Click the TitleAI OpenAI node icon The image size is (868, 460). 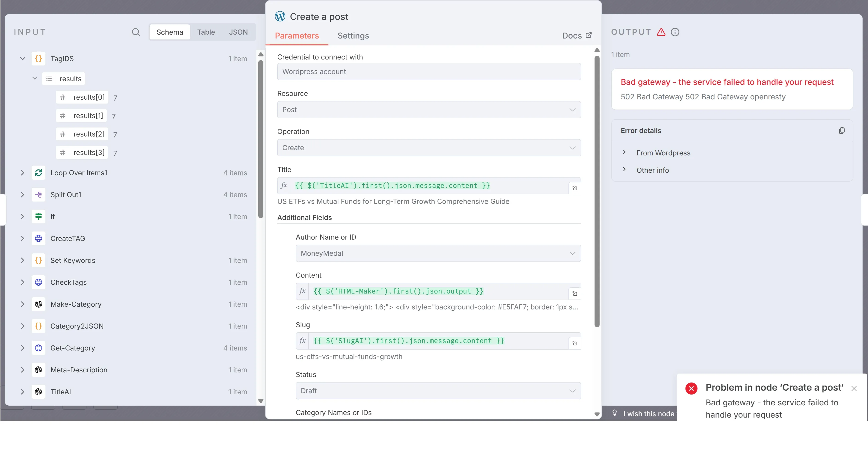(39, 392)
